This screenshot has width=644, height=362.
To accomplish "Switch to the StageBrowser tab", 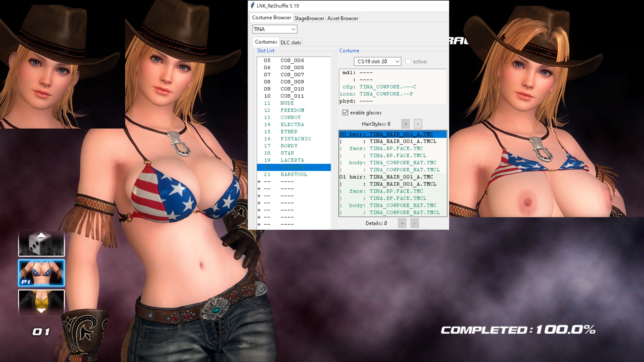I will coord(309,18).
